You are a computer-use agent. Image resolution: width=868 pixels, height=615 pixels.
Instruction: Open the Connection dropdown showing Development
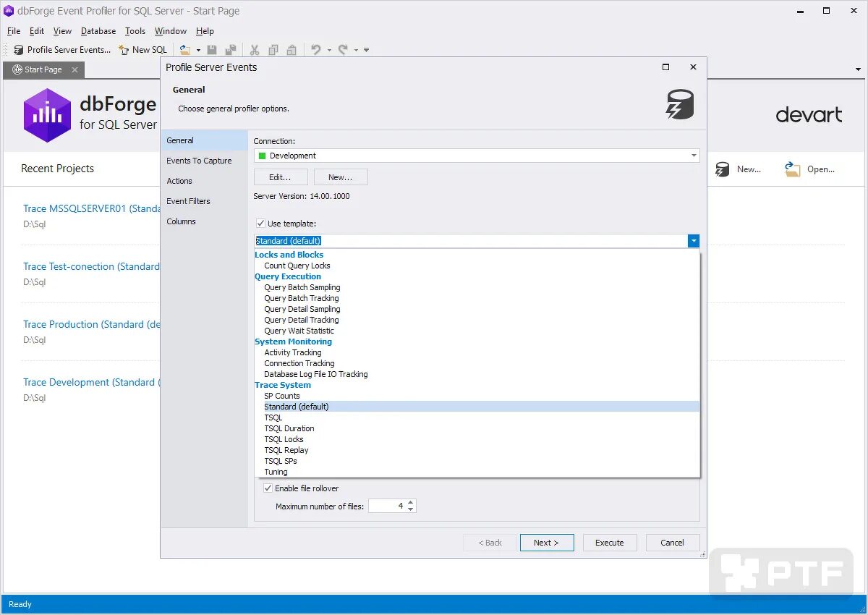point(477,156)
